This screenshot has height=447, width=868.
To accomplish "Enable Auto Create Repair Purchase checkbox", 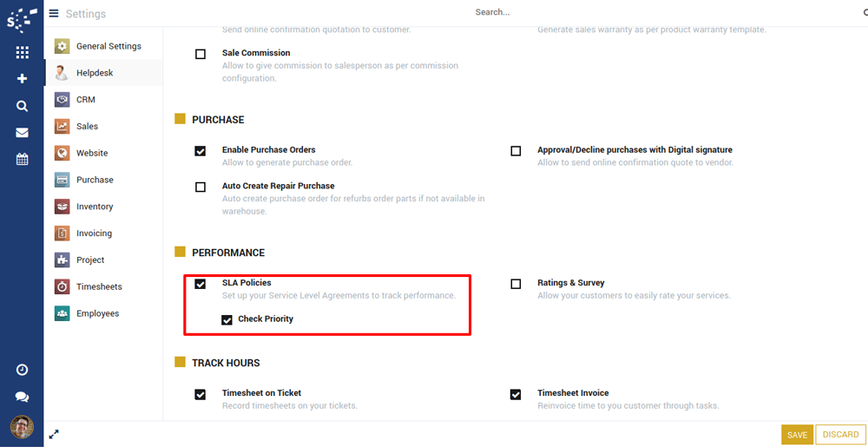I will [x=201, y=187].
